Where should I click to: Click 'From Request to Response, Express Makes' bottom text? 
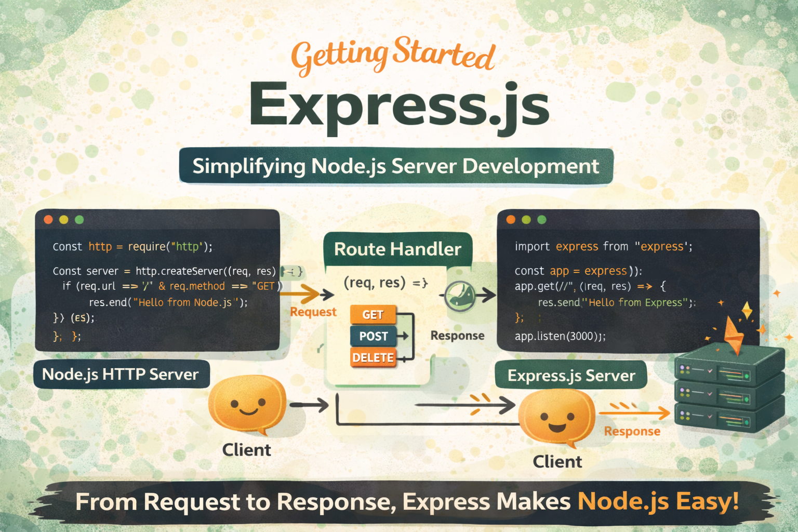(323, 502)
